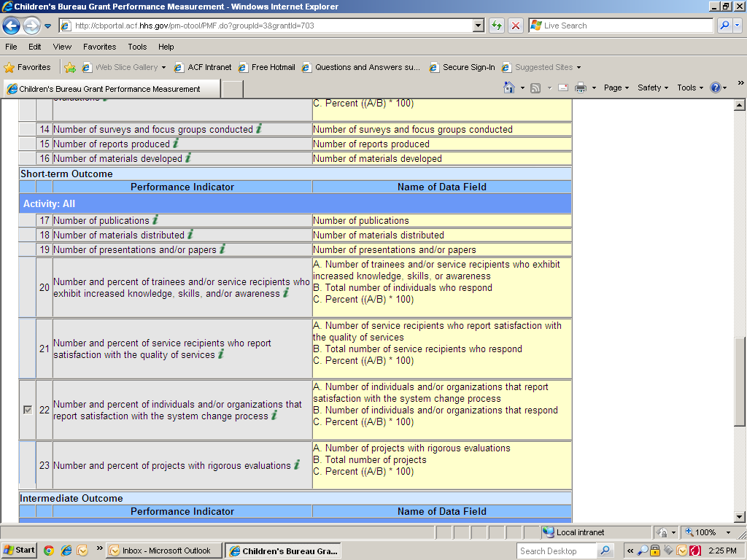Open the Secure Sign-In favorites link
This screenshot has height=560, width=747.
(462, 68)
